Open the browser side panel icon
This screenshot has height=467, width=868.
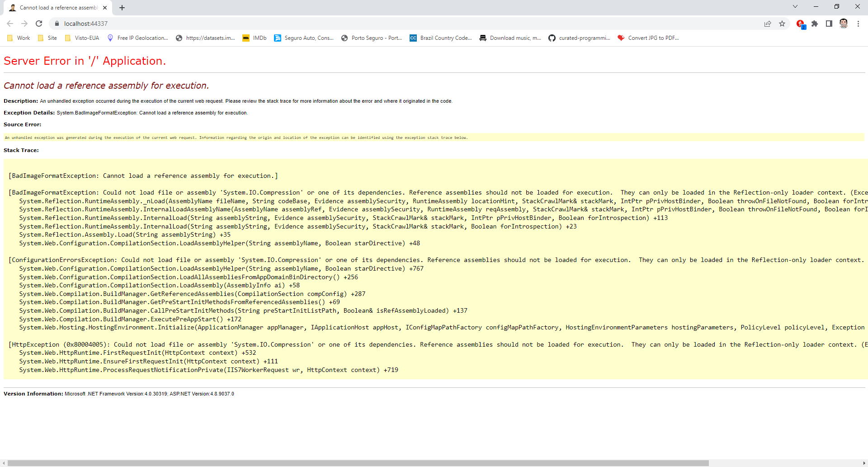(829, 24)
